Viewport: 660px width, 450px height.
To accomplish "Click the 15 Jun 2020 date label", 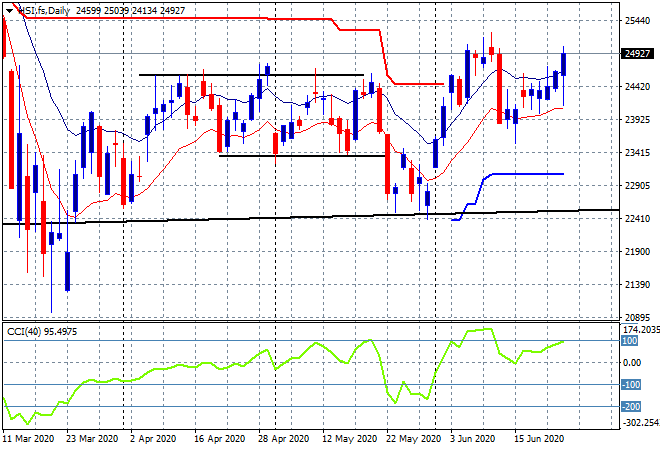I will click(x=539, y=439).
